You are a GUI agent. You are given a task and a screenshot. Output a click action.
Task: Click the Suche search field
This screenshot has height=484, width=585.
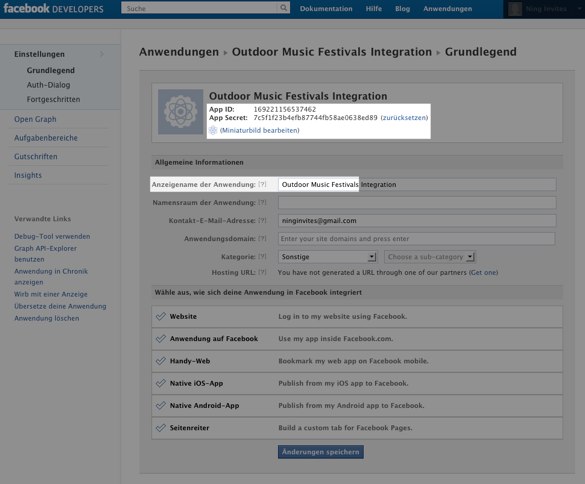coord(200,8)
